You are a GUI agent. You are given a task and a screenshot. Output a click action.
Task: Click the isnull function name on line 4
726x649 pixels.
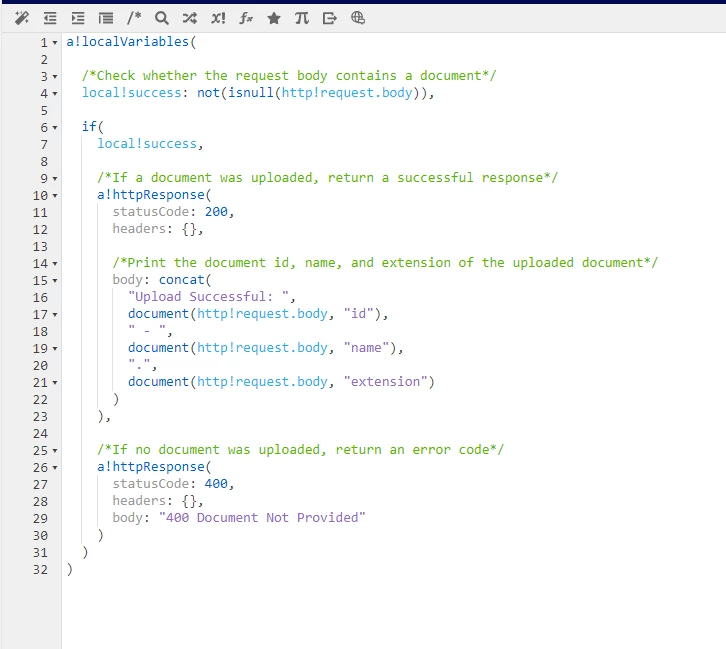[250, 93]
